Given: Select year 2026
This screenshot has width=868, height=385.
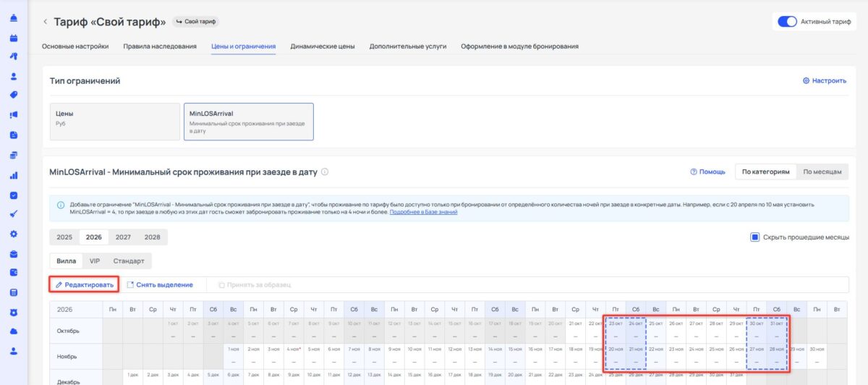Looking at the screenshot, I should click(93, 237).
